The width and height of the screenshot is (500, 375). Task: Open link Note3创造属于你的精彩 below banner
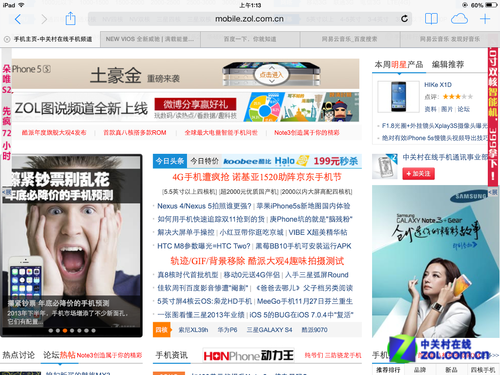[x=307, y=133]
